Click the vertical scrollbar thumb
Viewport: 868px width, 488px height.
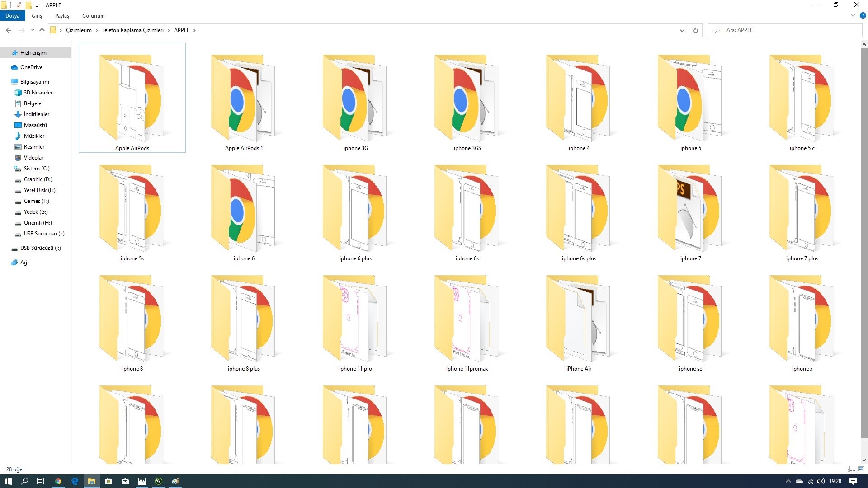[x=864, y=243]
